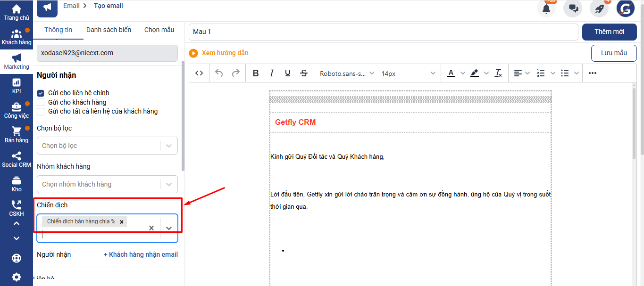This screenshot has width=644, height=286.
Task: Open Khách hàng in the sidebar
Action: tap(17, 37)
